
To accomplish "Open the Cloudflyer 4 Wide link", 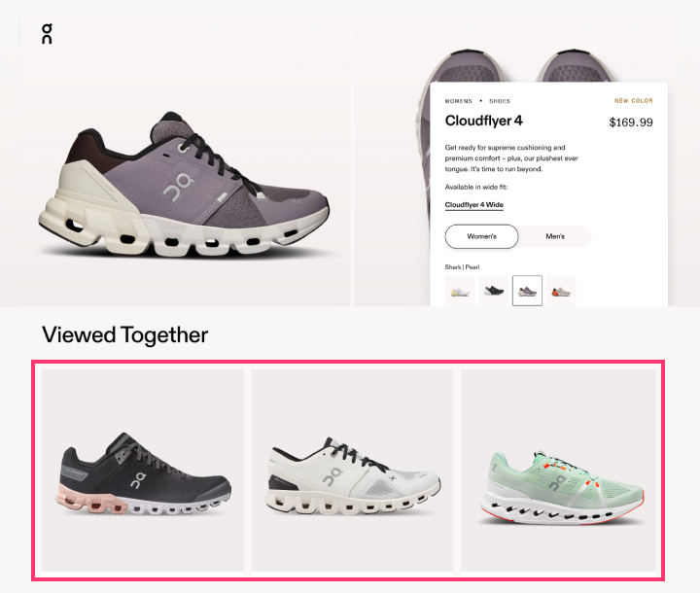I will click(474, 205).
